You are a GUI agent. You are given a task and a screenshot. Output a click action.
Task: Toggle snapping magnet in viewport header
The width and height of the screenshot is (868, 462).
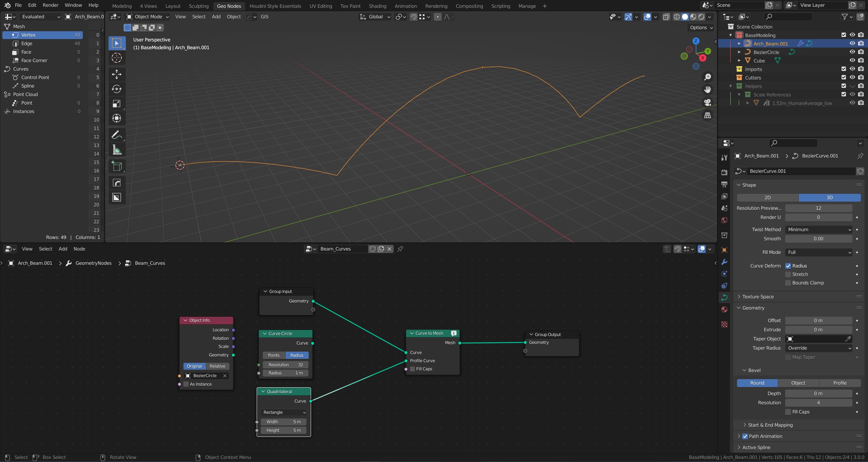[x=413, y=17]
